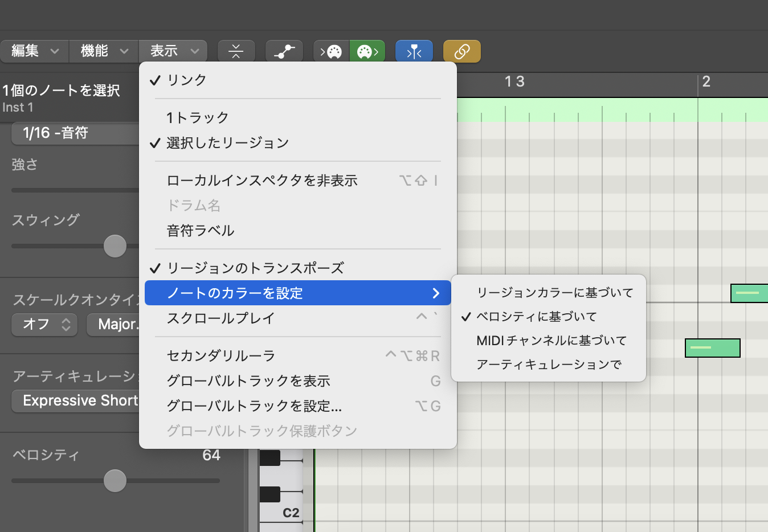Viewport: 768px width, 532px height.
Task: Select リージョンカラーに基づいて in submenu
Action: point(554,293)
